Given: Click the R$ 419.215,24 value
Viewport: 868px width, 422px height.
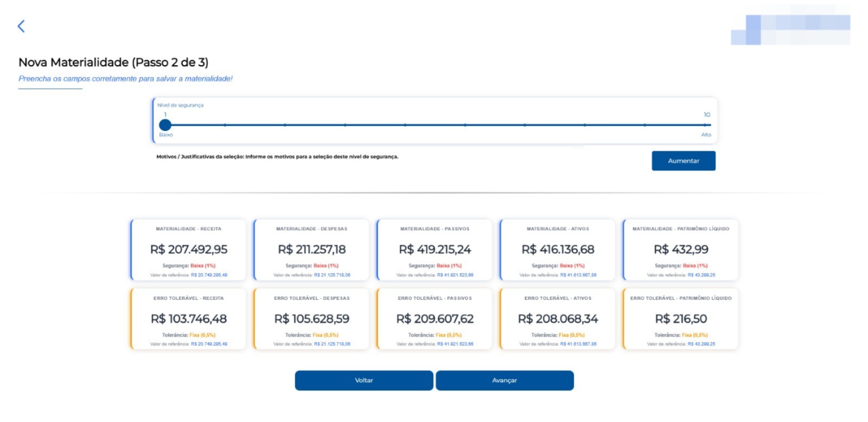Looking at the screenshot, I should point(435,249).
